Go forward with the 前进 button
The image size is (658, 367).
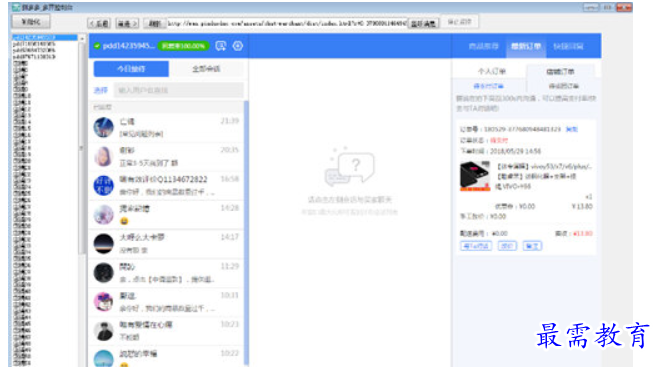[127, 23]
